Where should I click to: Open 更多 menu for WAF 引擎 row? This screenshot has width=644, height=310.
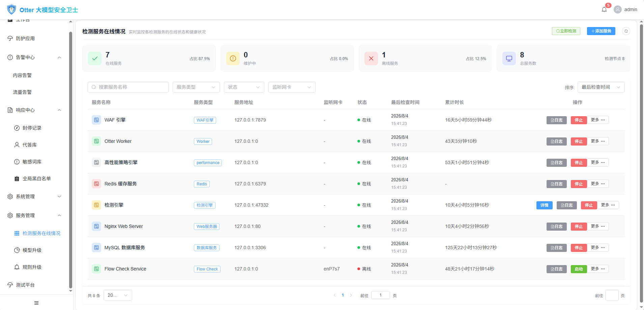598,120
